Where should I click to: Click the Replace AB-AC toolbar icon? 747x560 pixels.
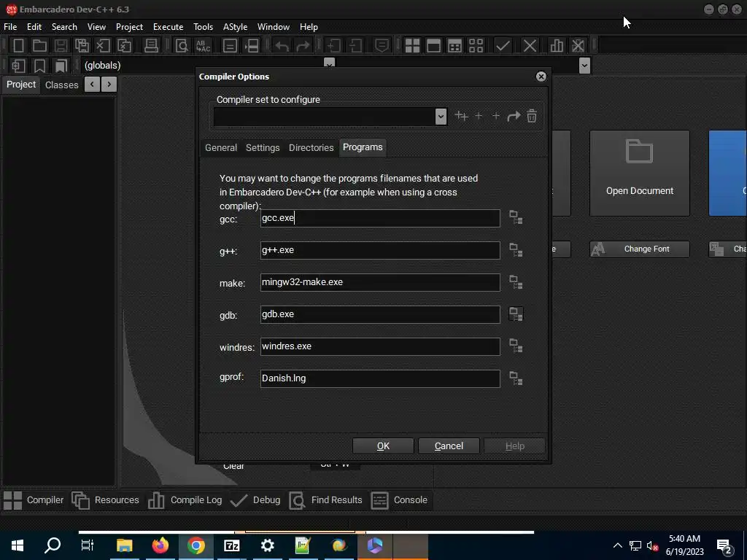(x=204, y=46)
